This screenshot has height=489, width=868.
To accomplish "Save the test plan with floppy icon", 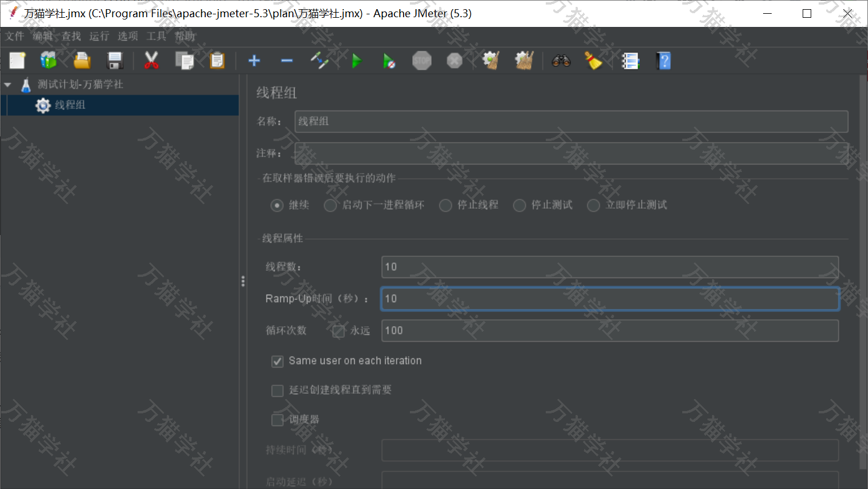I will 115,60.
